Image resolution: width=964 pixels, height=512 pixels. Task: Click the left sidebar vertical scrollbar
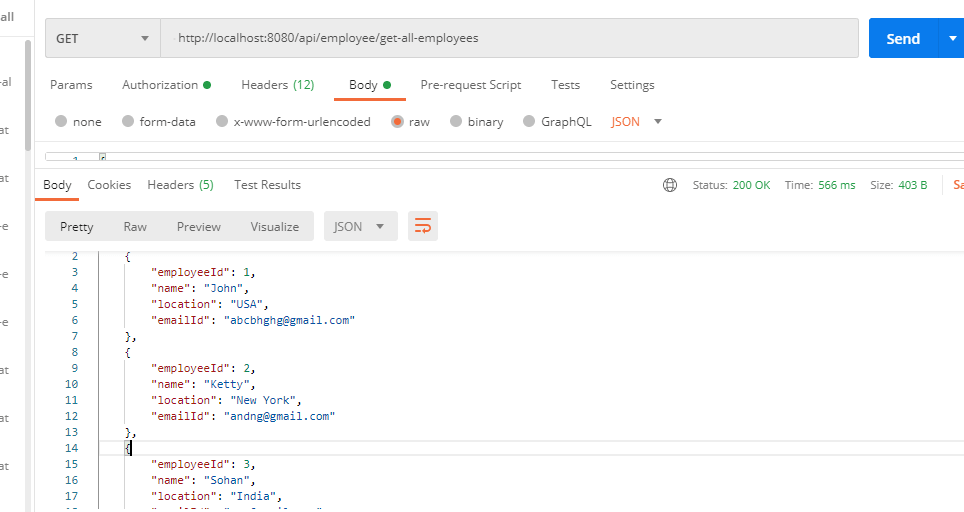tap(28, 95)
